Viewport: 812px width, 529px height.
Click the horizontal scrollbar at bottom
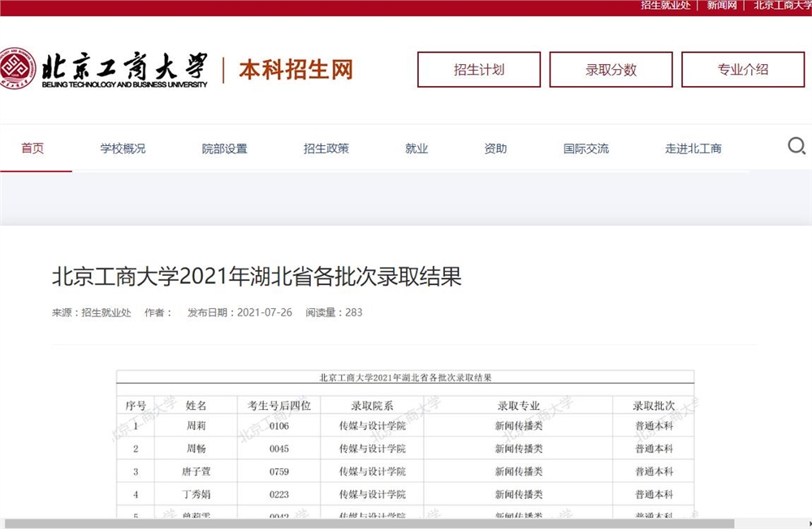coord(369,524)
